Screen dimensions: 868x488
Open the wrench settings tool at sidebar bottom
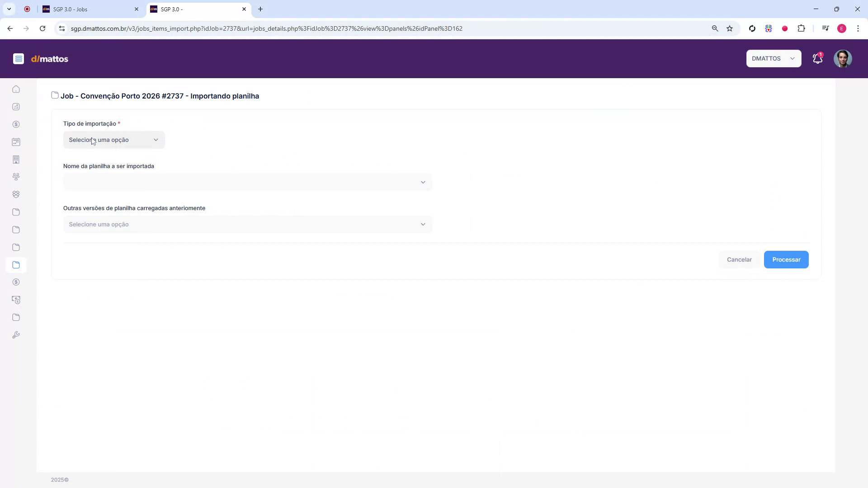tap(16, 334)
